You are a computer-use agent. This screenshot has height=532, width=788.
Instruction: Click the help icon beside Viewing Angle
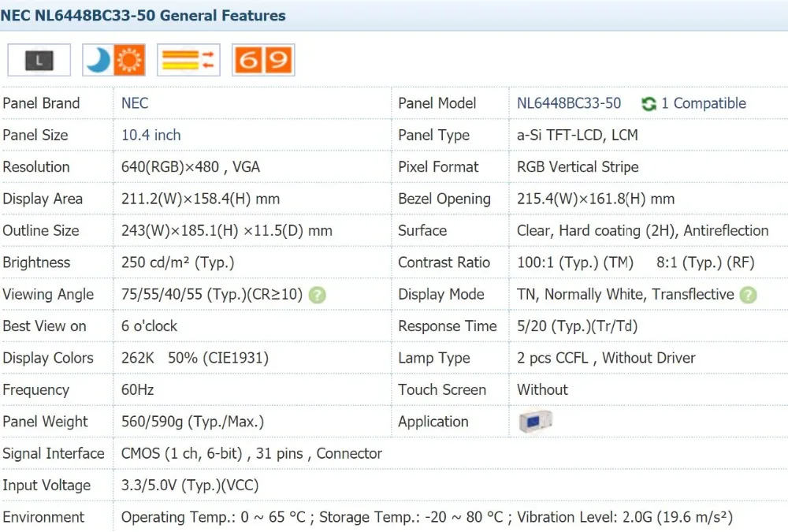(317, 295)
